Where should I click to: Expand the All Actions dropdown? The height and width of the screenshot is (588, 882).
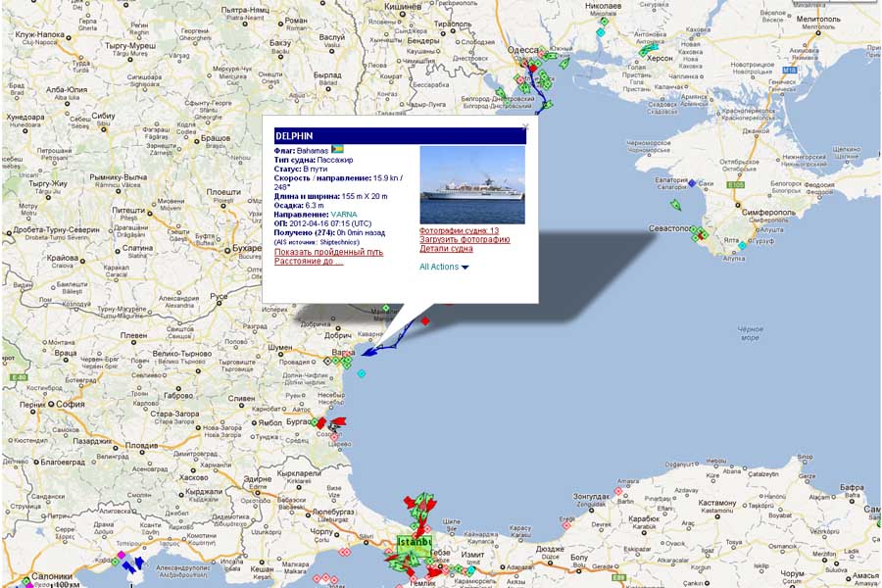(444, 267)
